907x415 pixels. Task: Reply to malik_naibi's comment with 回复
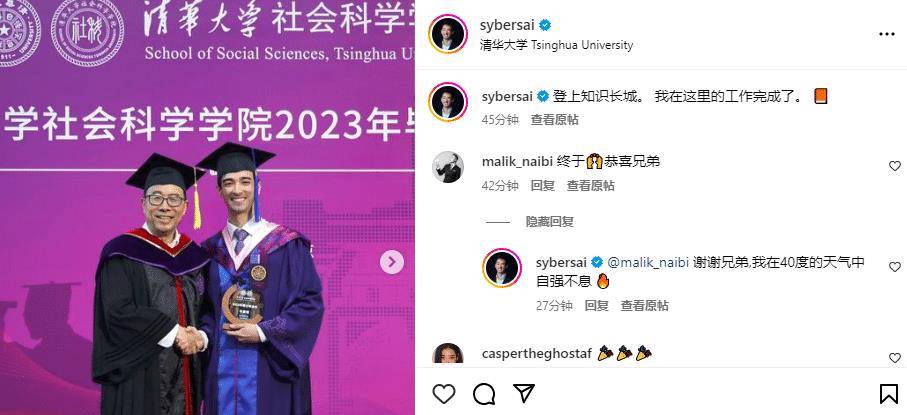pos(543,186)
